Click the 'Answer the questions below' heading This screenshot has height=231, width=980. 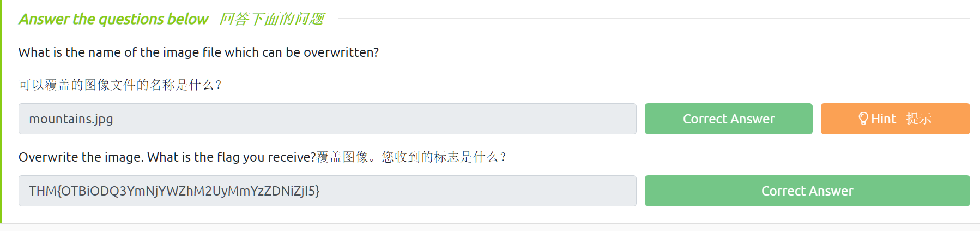[x=113, y=19]
